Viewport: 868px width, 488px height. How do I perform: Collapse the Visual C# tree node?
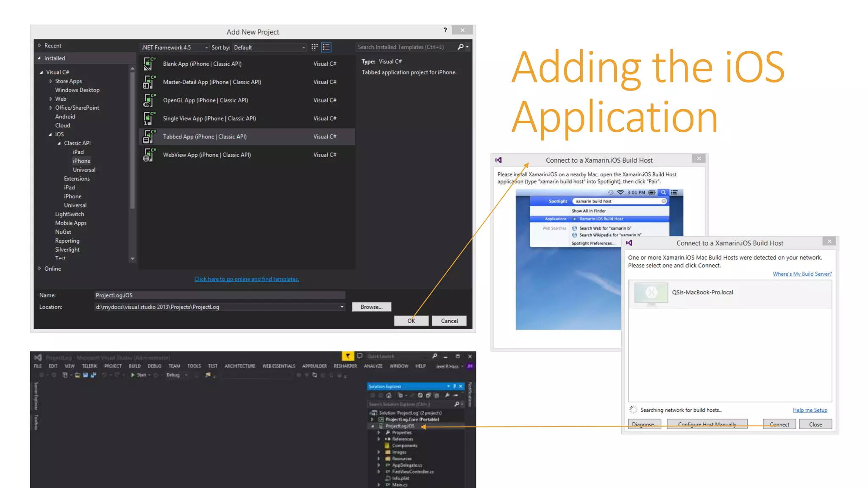[41, 72]
